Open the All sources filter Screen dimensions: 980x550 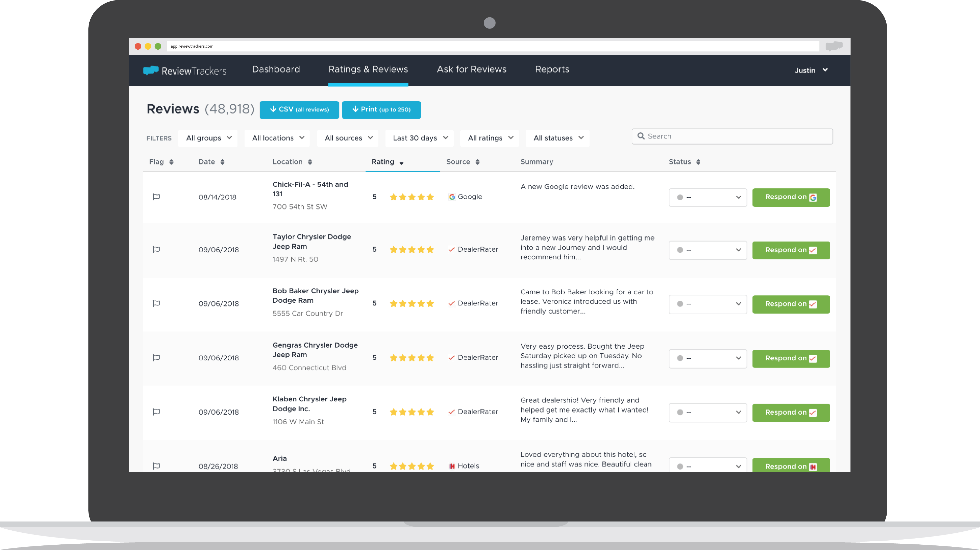[348, 138]
